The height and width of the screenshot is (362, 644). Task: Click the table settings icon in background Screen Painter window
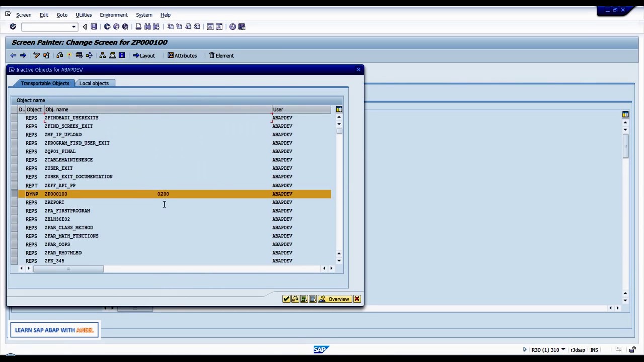pyautogui.click(x=625, y=115)
